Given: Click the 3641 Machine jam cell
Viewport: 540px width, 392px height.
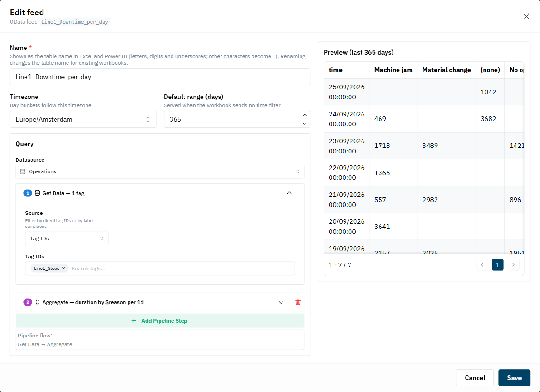Looking at the screenshot, I should coord(393,227).
